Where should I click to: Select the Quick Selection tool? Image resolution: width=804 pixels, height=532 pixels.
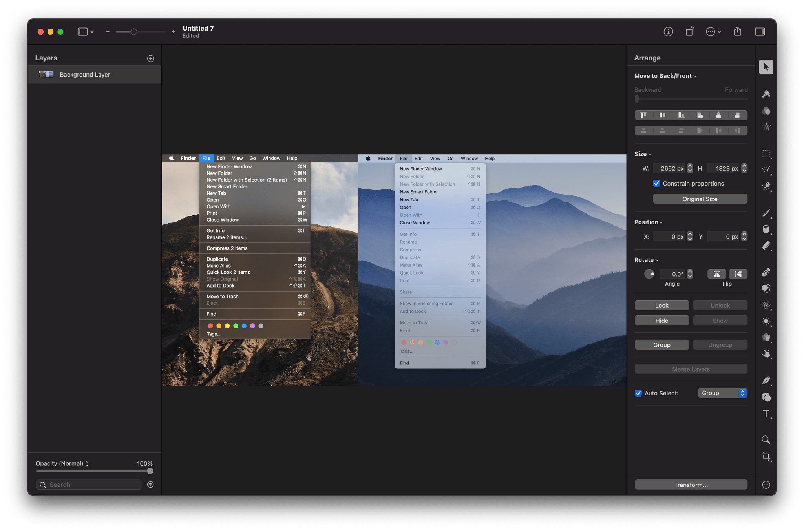766,186
